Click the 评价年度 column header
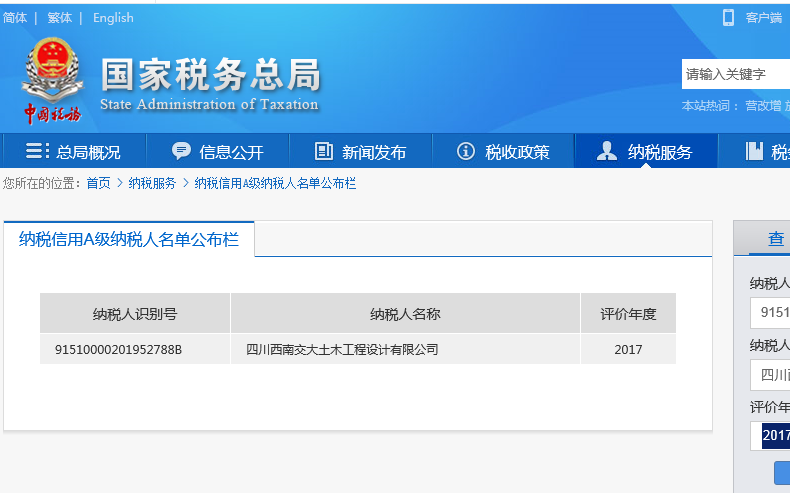Image resolution: width=790 pixels, height=493 pixels. click(x=628, y=314)
